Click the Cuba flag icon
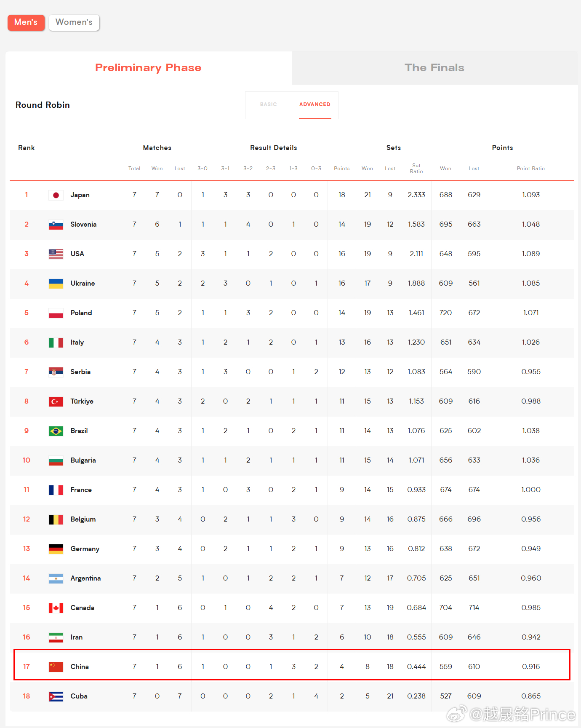 56,696
